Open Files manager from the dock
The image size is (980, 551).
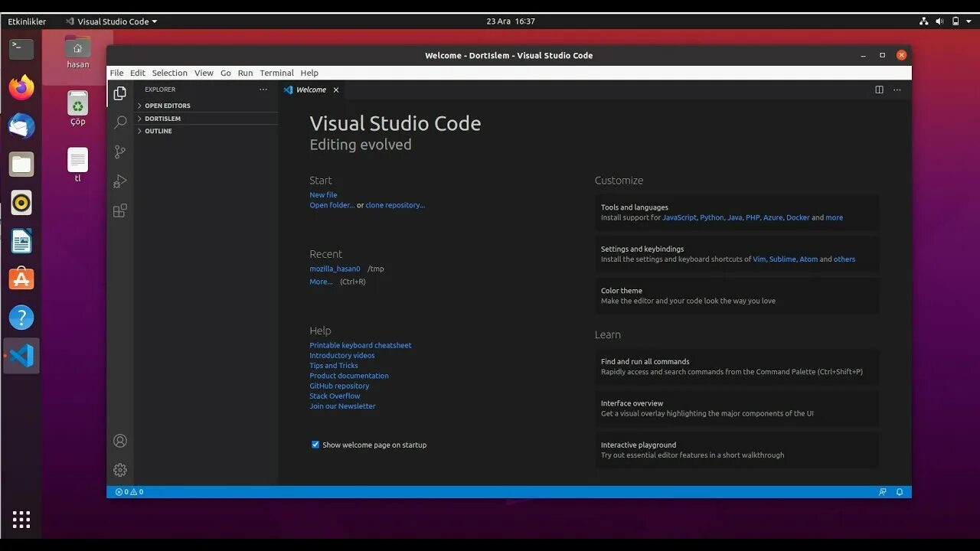click(x=21, y=164)
